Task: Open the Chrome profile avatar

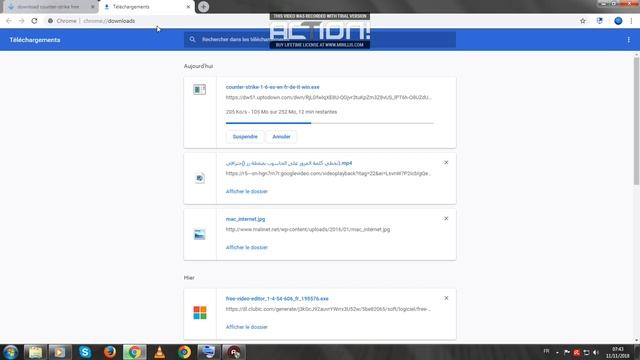Action: [x=618, y=21]
